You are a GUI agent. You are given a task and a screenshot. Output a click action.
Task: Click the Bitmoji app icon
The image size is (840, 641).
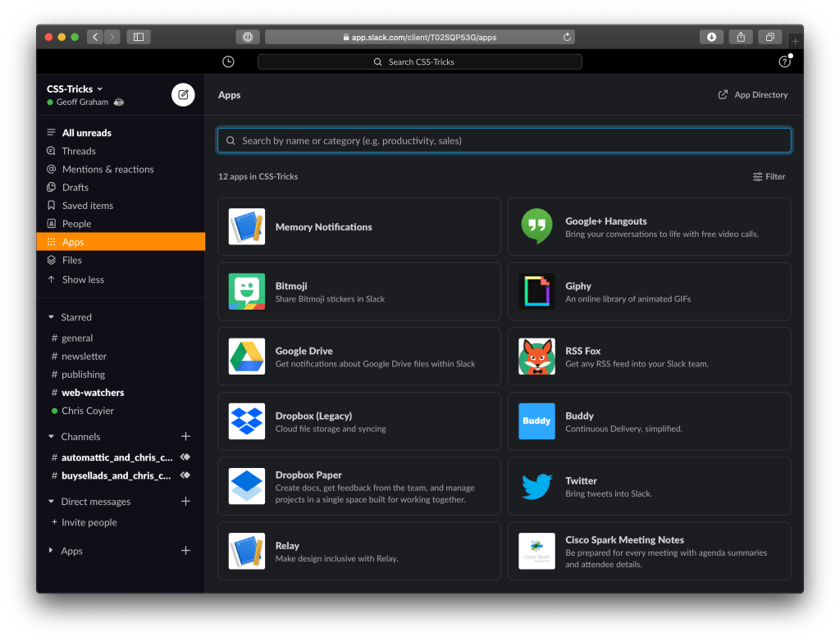246,291
